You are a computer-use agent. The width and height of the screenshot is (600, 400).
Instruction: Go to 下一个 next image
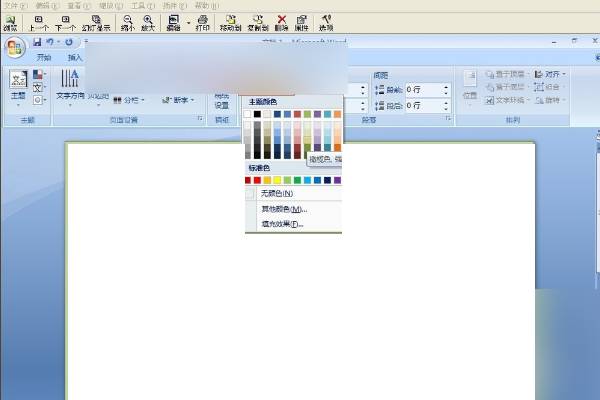65,23
